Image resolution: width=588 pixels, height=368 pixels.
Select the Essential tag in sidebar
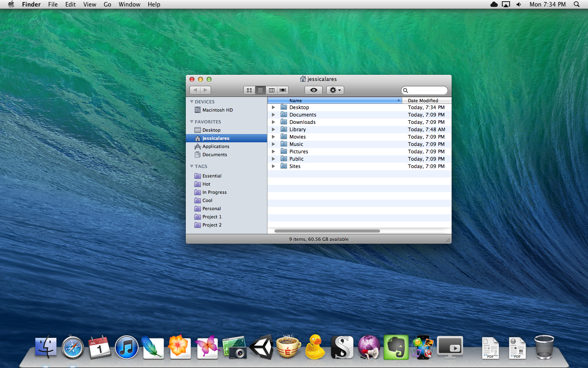(212, 176)
